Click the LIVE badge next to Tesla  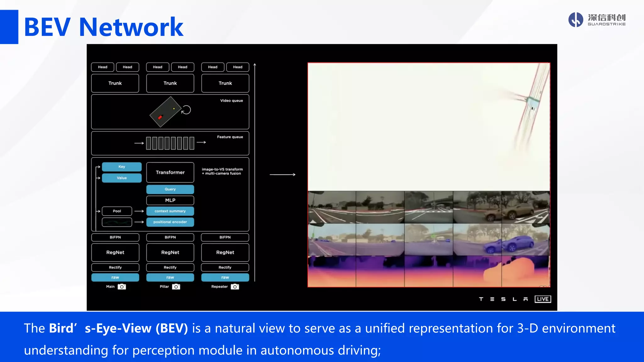point(543,299)
